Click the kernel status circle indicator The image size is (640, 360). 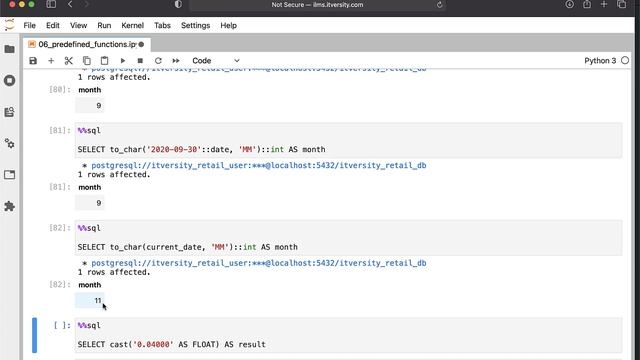click(x=625, y=60)
